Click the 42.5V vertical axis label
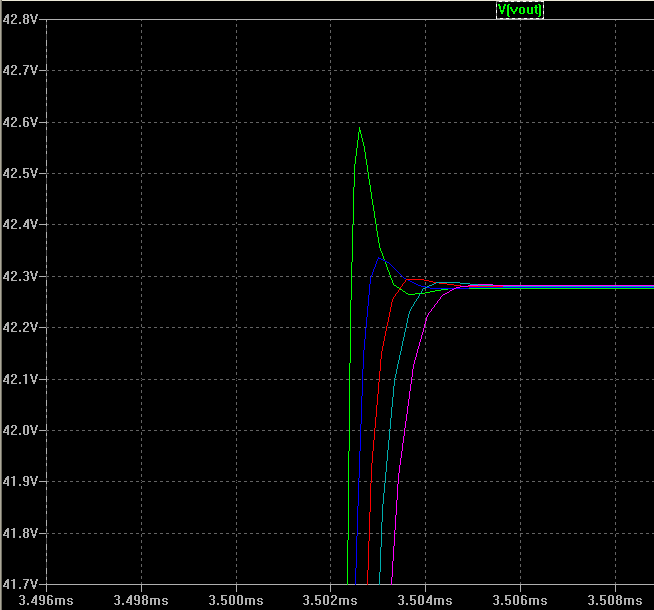Image resolution: width=654 pixels, height=610 pixels. (x=20, y=173)
